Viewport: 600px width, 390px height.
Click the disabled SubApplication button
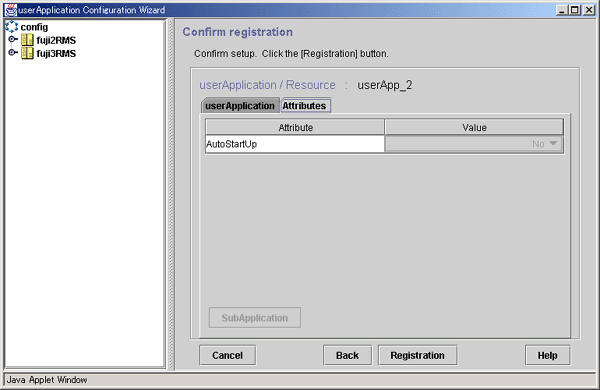click(x=255, y=318)
